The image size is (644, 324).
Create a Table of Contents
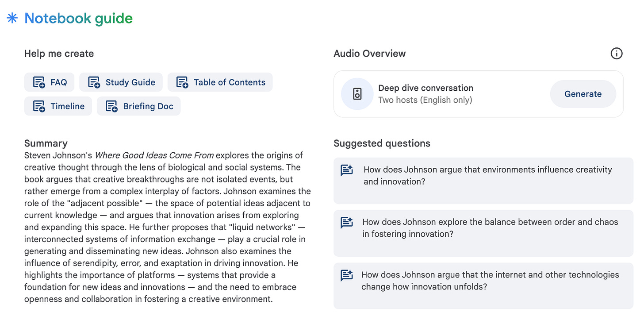pyautogui.click(x=220, y=82)
